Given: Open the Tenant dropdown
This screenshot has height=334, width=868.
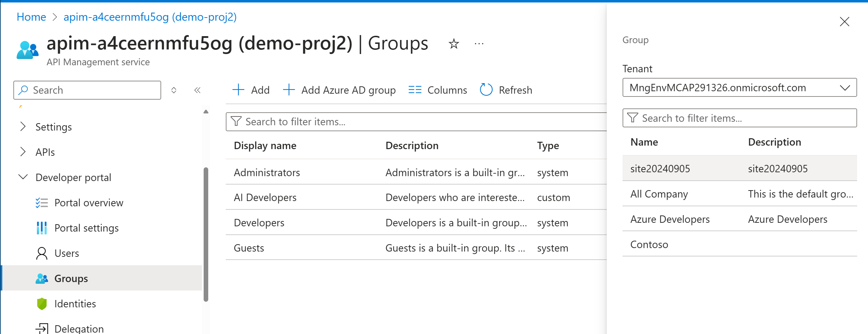Looking at the screenshot, I should coord(739,88).
